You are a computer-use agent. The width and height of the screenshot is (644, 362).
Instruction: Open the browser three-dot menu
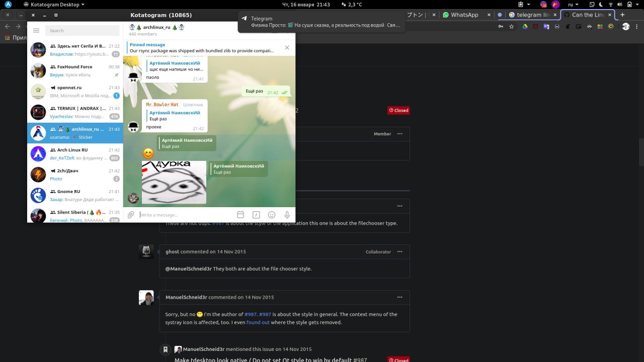(637, 27)
